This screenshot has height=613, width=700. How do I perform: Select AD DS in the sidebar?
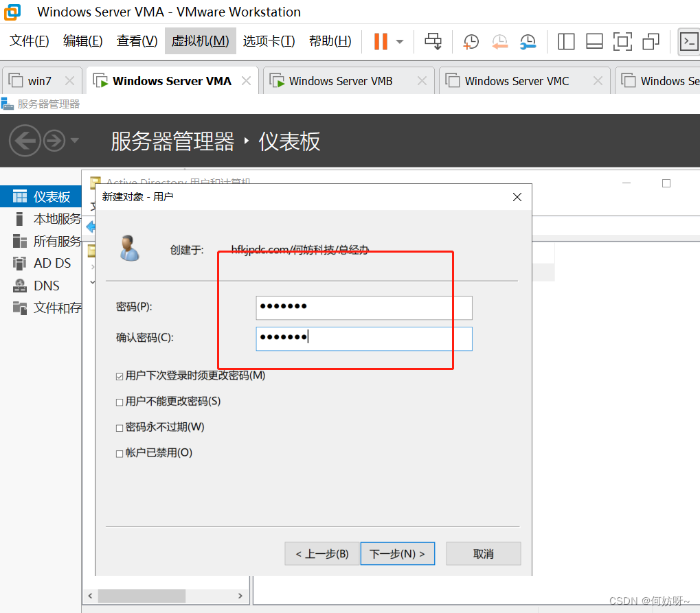pos(41,263)
